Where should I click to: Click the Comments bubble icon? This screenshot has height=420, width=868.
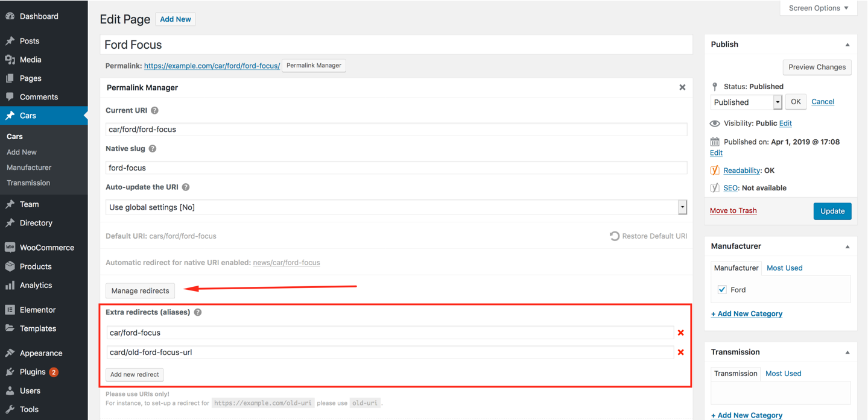pos(10,97)
